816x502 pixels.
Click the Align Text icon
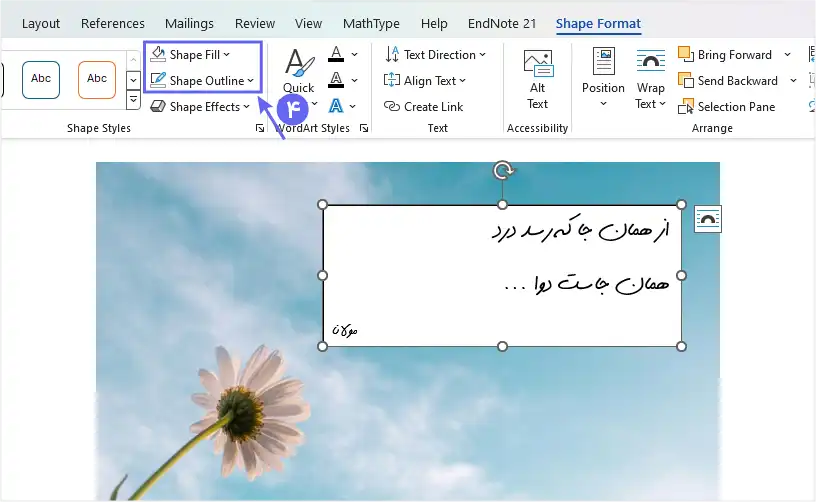pos(391,80)
